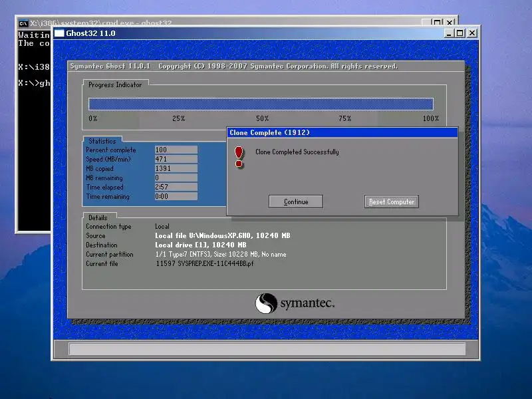The width and height of the screenshot is (532, 399).
Task: Minimize the Ghost32 11.0 window
Action: [x=448, y=33]
